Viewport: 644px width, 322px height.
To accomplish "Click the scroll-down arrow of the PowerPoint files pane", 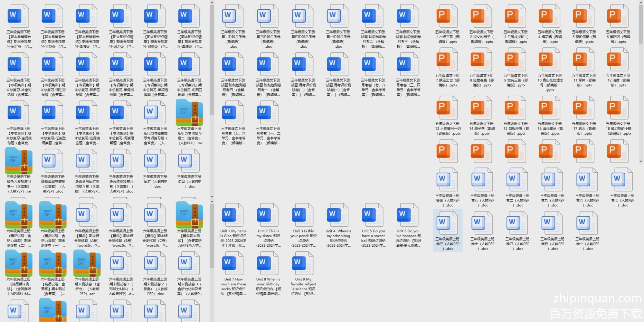I will (641, 161).
